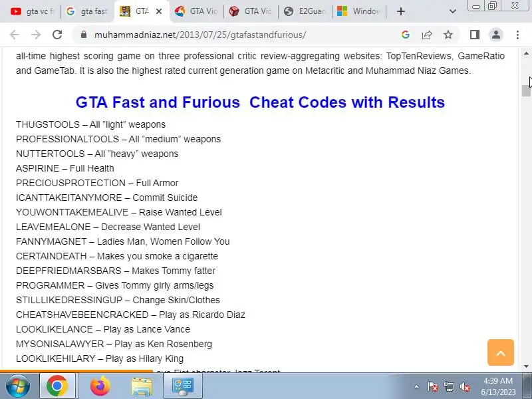Click the NUTTERTOOLS cheat line

pyautogui.click(x=97, y=154)
